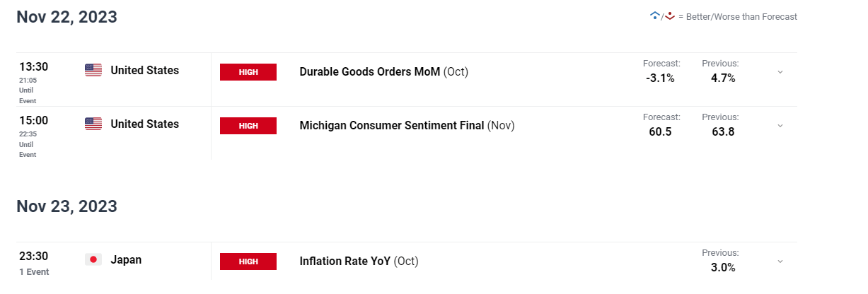Select the 15:00 event time
Viewport: 868px width, 294px height.
tap(33, 120)
